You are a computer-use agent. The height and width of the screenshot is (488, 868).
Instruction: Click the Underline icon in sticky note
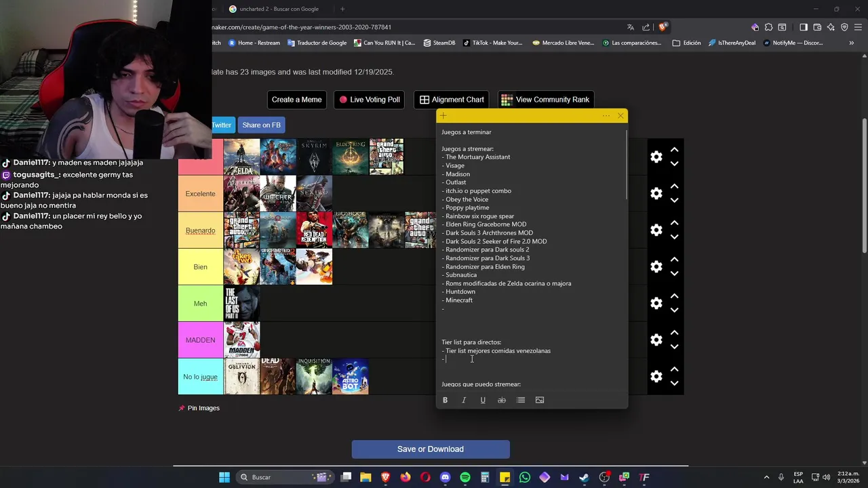click(483, 400)
